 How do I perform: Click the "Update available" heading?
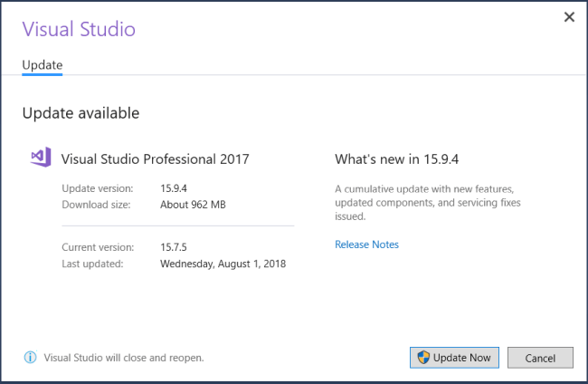[x=81, y=113]
